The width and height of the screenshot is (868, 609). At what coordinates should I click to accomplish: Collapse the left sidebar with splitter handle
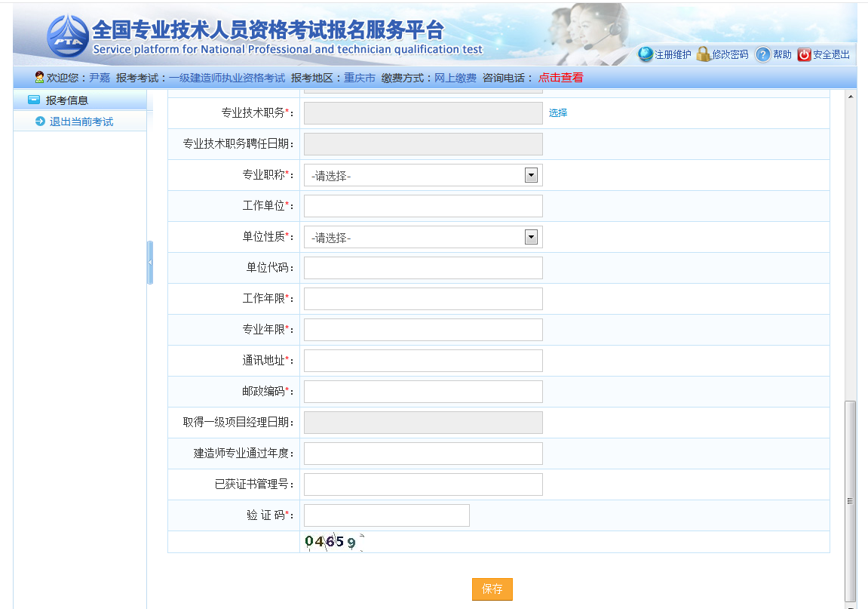click(150, 262)
